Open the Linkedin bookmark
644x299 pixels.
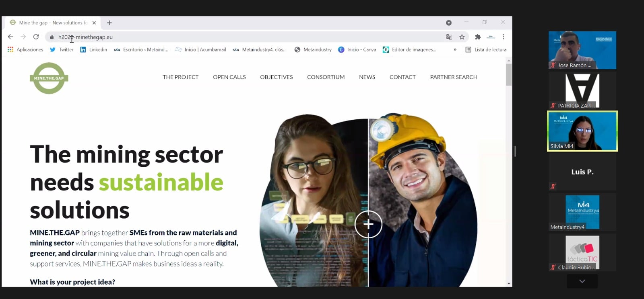93,50
